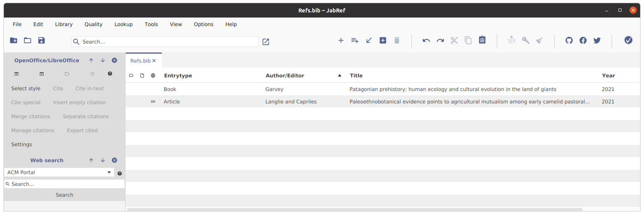Close the Web search panel
This screenshot has width=644, height=215.
tap(114, 160)
